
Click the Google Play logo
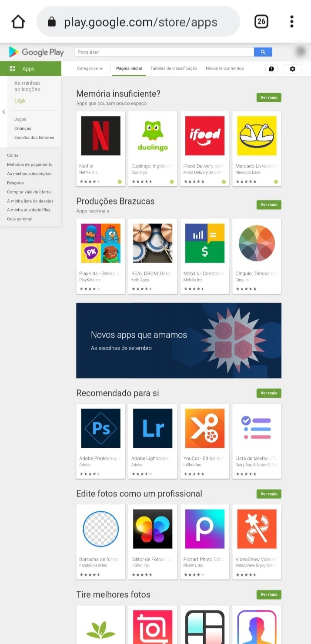[x=37, y=52]
